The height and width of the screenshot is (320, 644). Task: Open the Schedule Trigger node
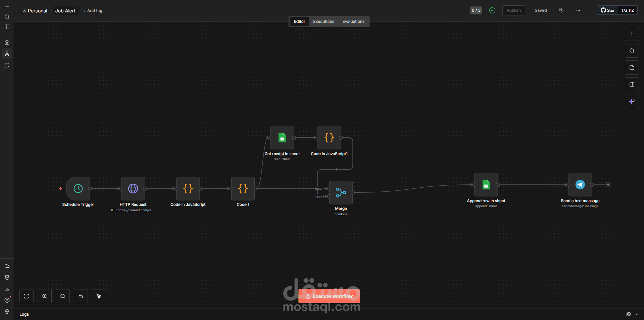click(x=78, y=189)
